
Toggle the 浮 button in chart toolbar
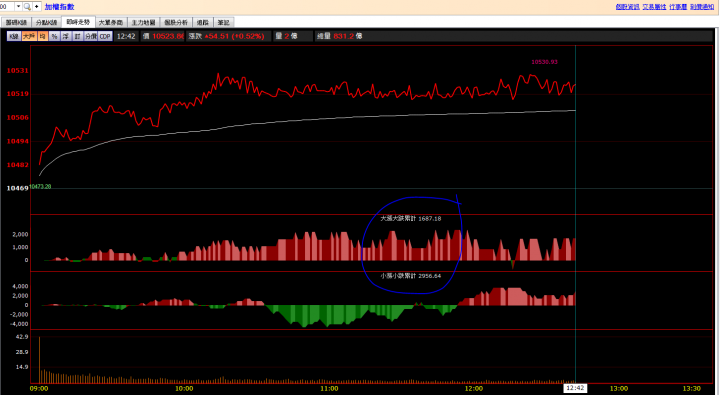pyautogui.click(x=66, y=36)
